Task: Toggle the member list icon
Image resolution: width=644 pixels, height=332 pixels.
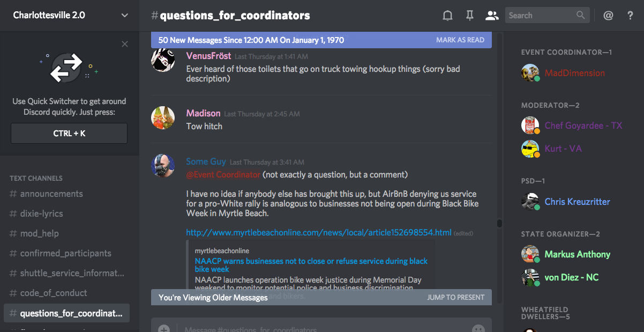Action: coord(492,16)
